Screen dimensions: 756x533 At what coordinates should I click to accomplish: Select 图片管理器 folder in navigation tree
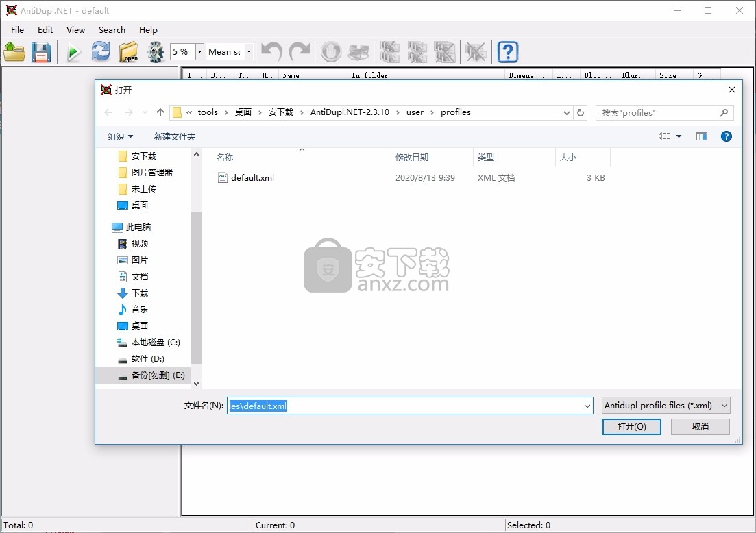[x=152, y=173]
